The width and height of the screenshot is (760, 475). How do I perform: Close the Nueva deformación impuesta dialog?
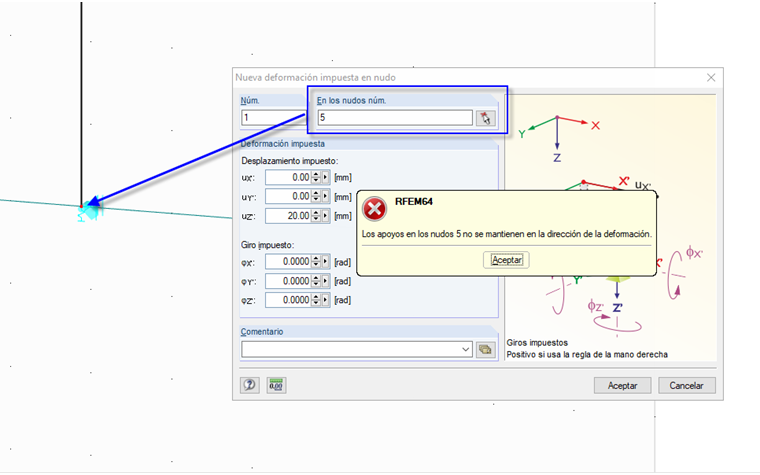[711, 78]
